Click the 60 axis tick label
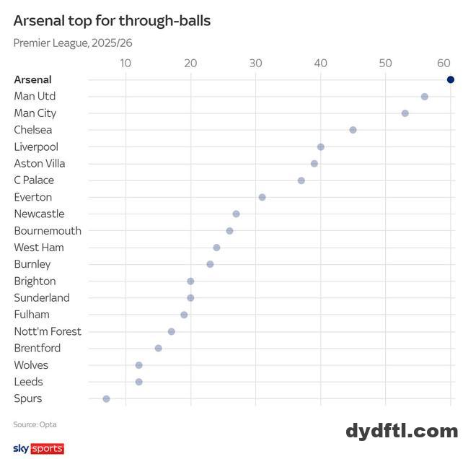476x459 pixels. pos(444,63)
